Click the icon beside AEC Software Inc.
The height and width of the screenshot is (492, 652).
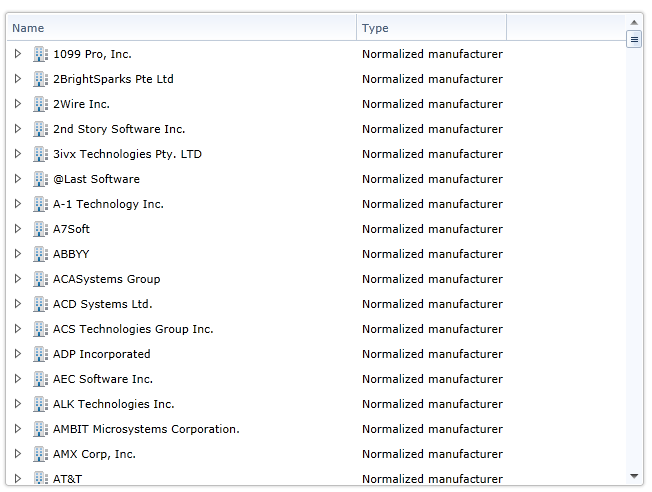click(40, 379)
